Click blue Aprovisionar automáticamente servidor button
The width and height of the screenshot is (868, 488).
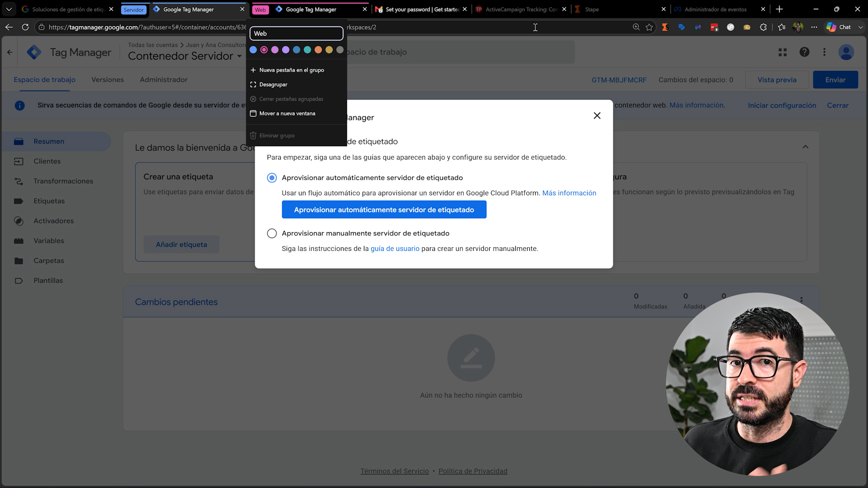click(384, 210)
